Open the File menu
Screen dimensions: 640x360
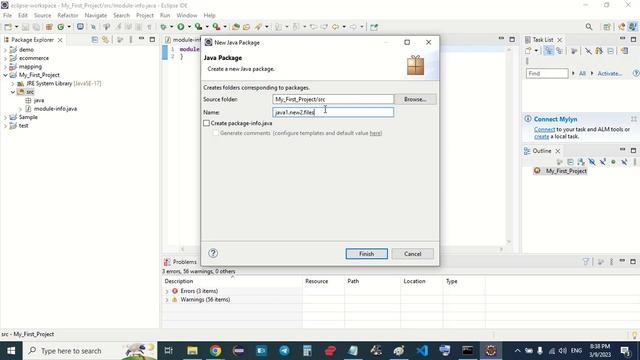tap(7, 15)
